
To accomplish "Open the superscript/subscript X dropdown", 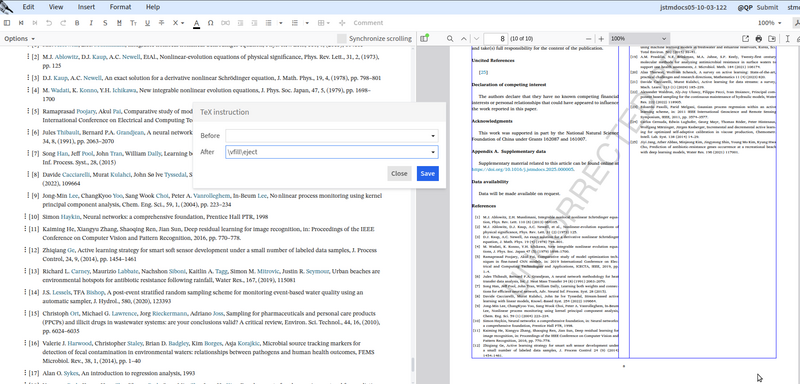I will click(178, 23).
